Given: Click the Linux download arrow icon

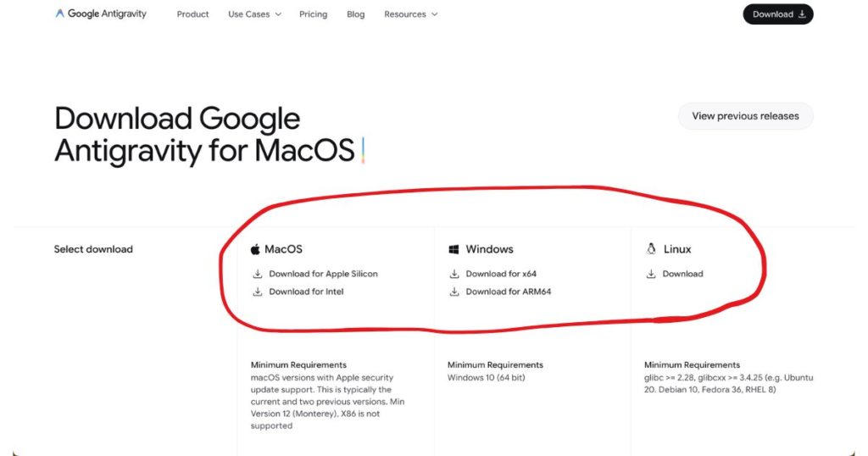Looking at the screenshot, I should [x=651, y=274].
